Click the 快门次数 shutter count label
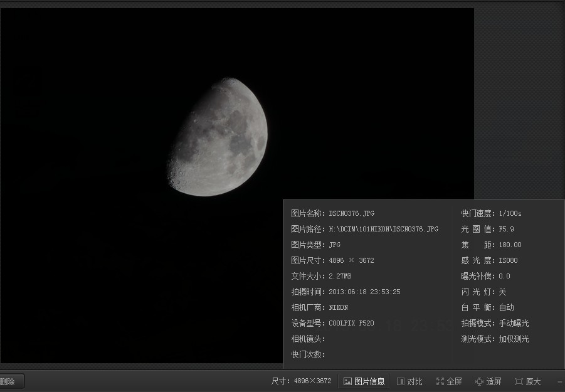 pos(308,355)
